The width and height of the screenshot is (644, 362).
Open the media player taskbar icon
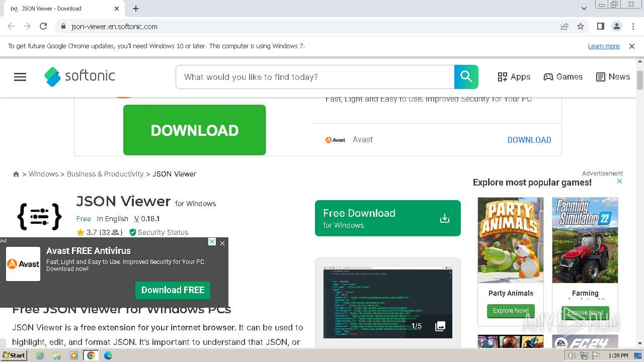coord(74,355)
